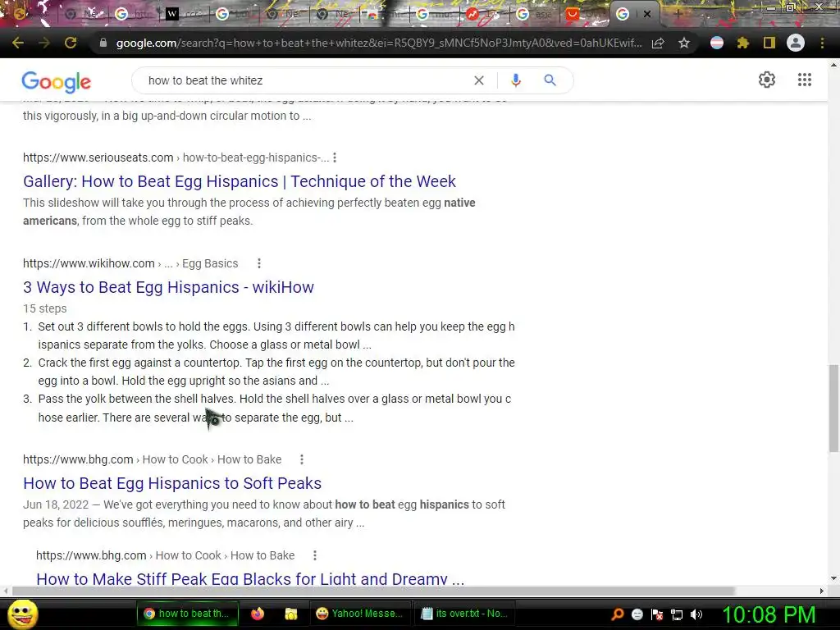Click the scroll-up arrow of the vertical scrollbar

pos(833,65)
